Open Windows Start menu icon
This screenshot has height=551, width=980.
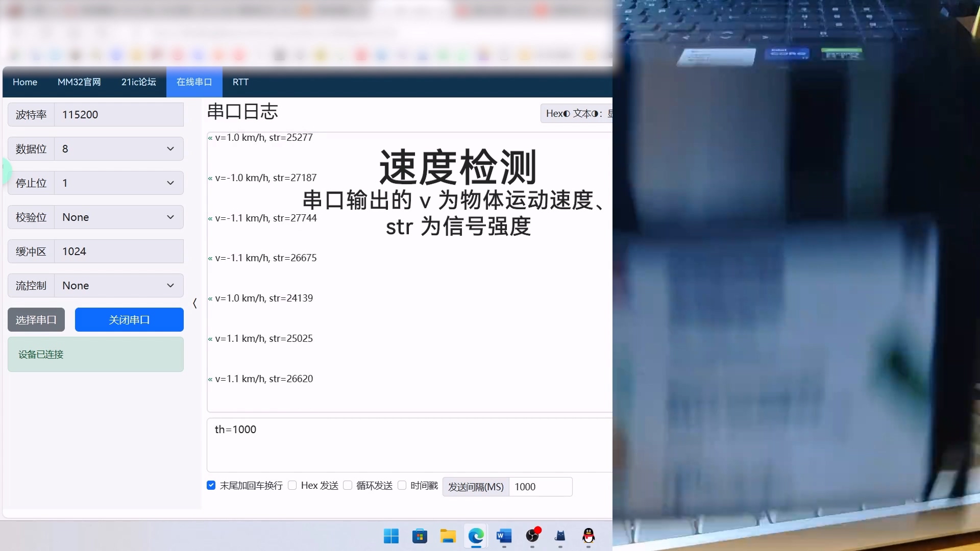[391, 536]
